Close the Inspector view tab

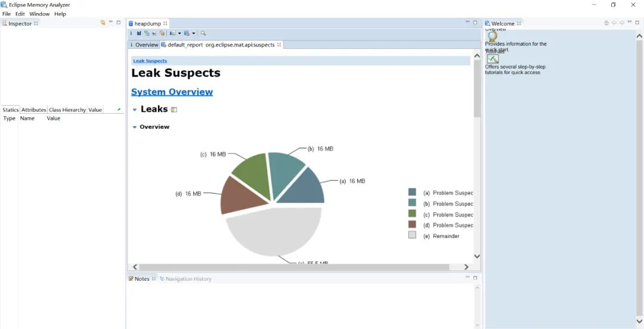36,23
